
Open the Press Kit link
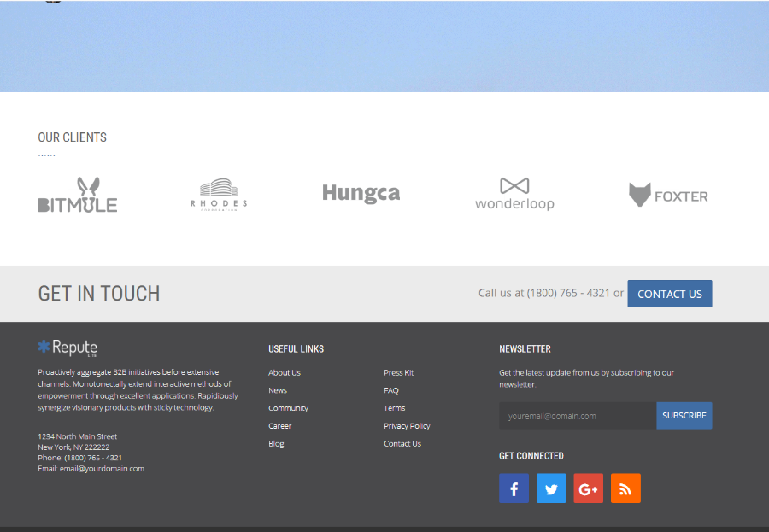pos(398,373)
